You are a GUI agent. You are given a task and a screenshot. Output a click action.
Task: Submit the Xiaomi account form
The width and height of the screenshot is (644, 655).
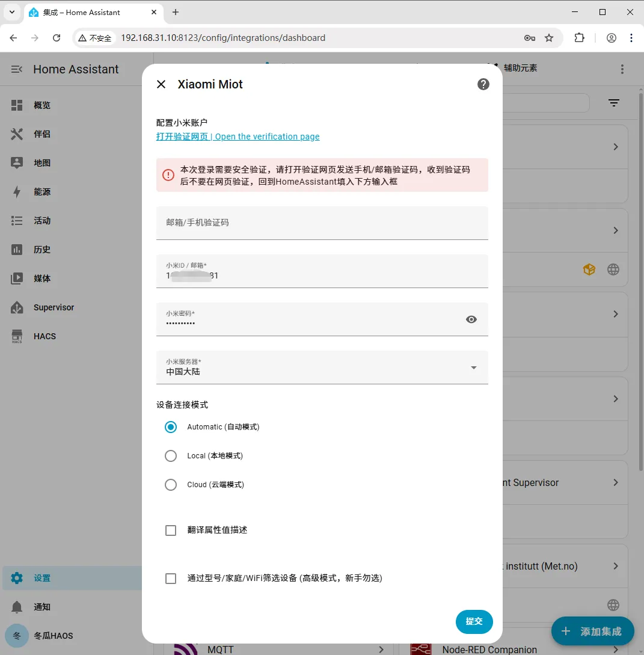click(474, 621)
